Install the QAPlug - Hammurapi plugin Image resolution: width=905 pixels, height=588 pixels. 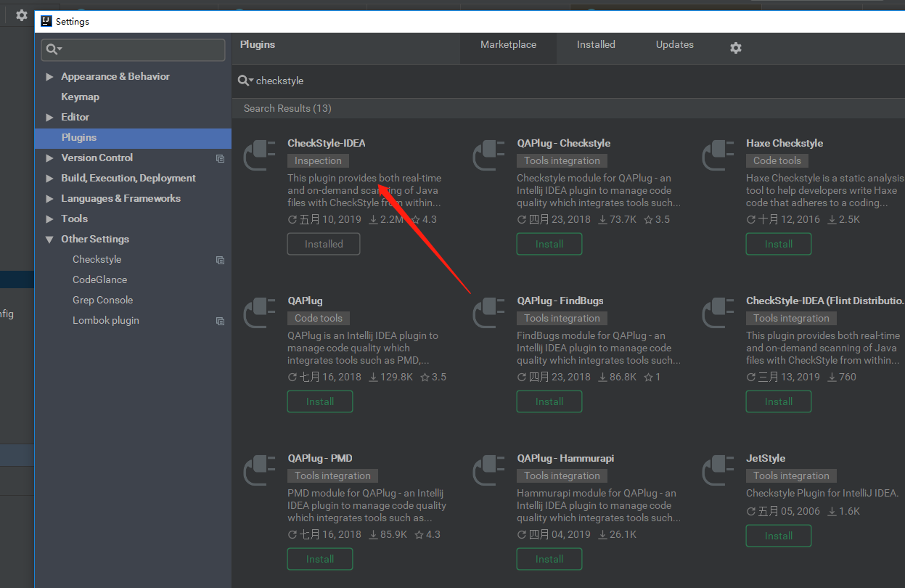pos(549,559)
